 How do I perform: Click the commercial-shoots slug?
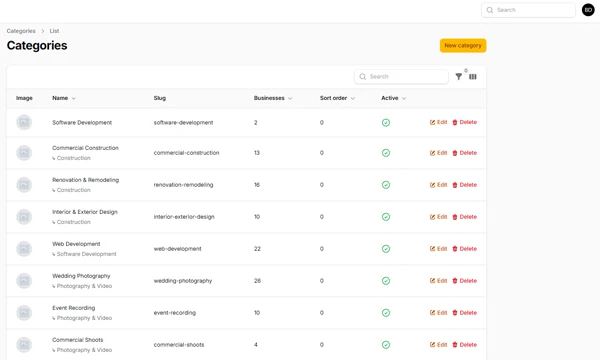click(179, 345)
